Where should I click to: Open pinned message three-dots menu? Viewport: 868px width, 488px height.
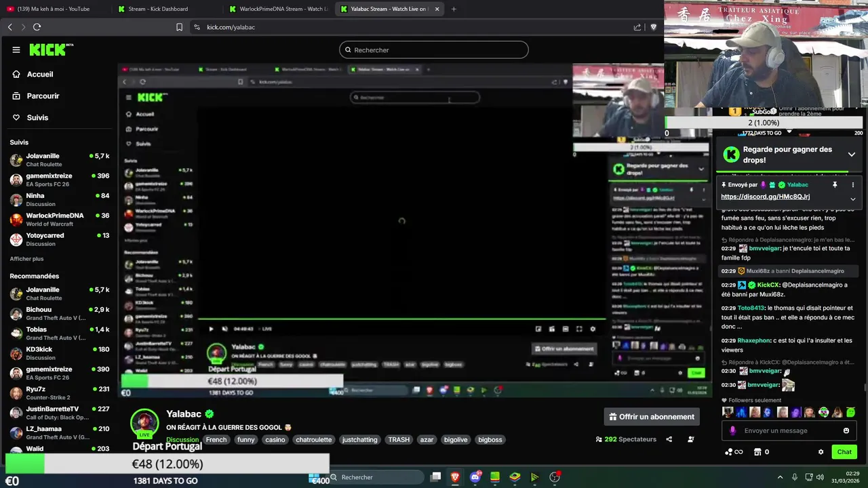(853, 185)
